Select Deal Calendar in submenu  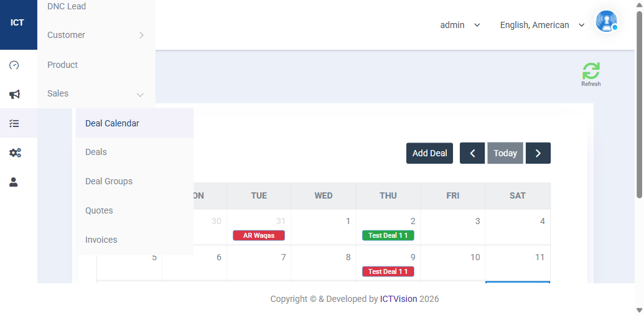coord(135,123)
